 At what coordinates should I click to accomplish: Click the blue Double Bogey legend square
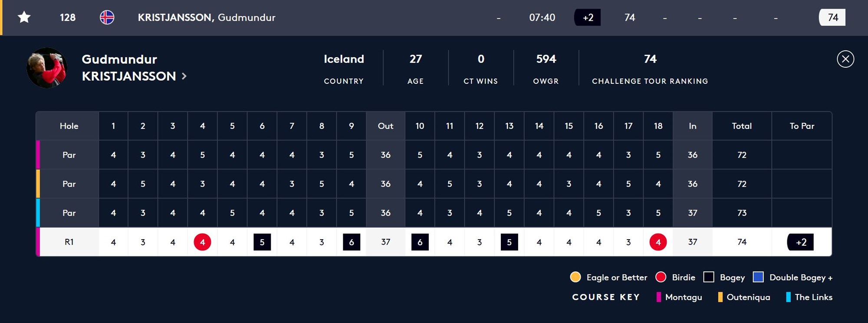pyautogui.click(x=758, y=277)
